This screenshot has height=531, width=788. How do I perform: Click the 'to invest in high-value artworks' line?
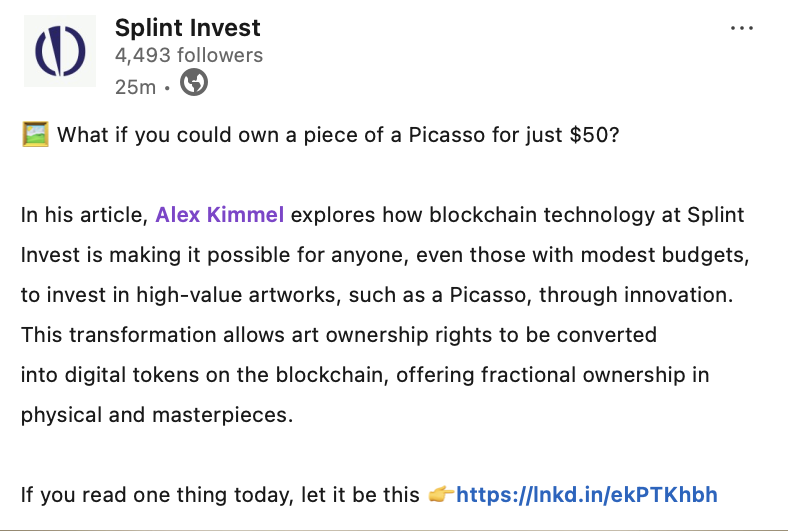point(377,295)
